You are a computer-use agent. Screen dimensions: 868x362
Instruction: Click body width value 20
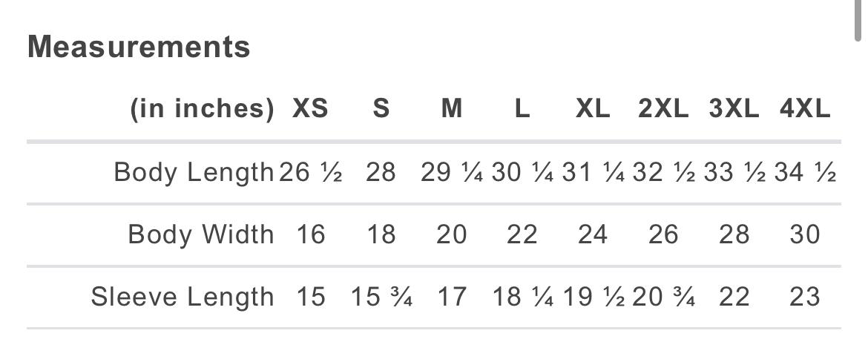(451, 234)
